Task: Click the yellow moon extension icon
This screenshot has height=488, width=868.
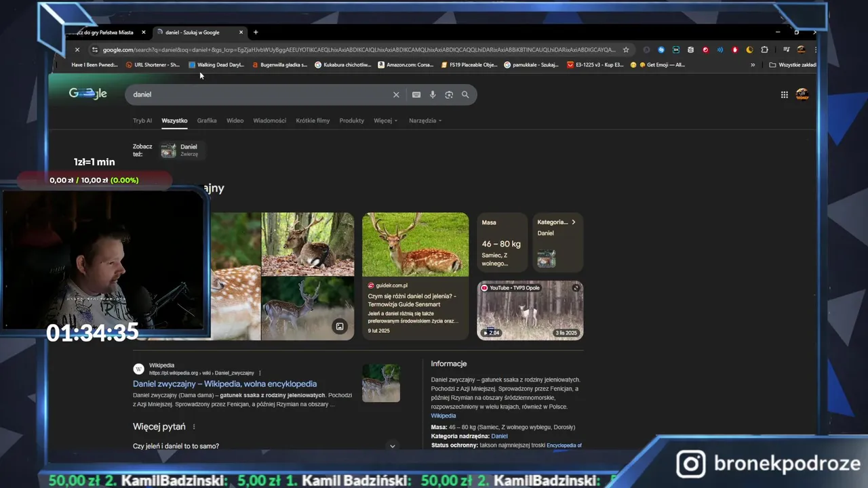Action: coord(749,49)
